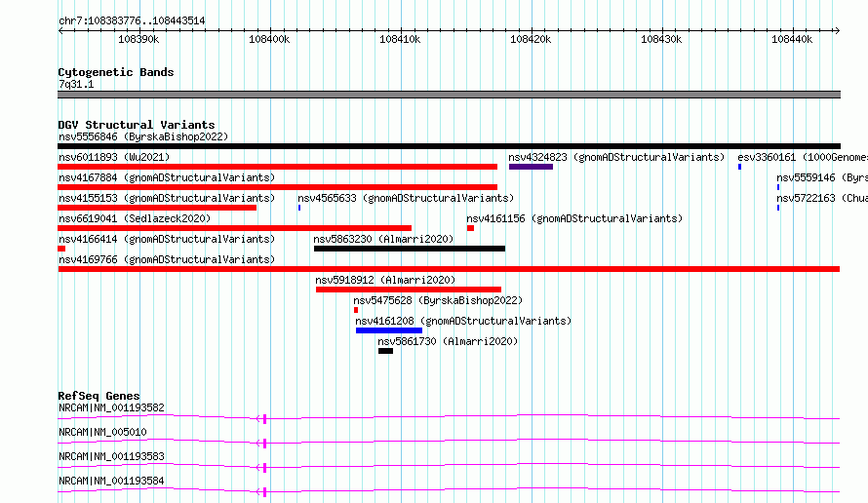Click the small black nsv5861730 bar
The image size is (868, 503).
pos(386,351)
